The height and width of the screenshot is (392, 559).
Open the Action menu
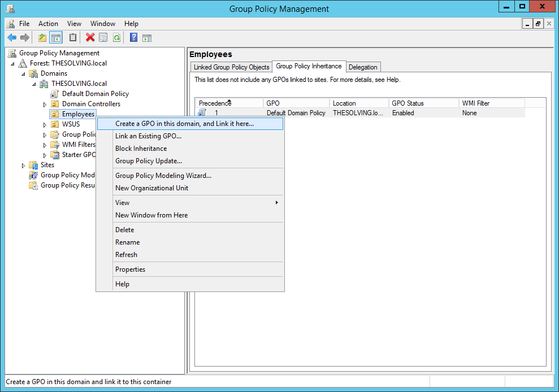[48, 24]
